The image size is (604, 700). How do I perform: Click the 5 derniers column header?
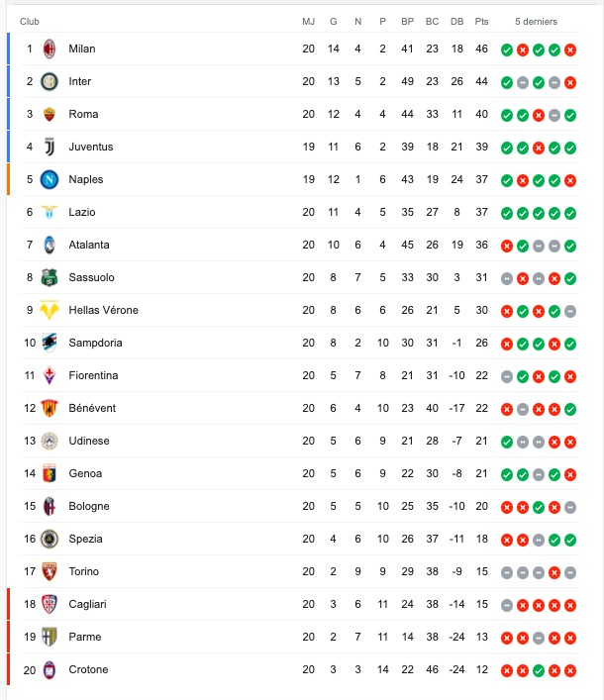pyautogui.click(x=536, y=22)
